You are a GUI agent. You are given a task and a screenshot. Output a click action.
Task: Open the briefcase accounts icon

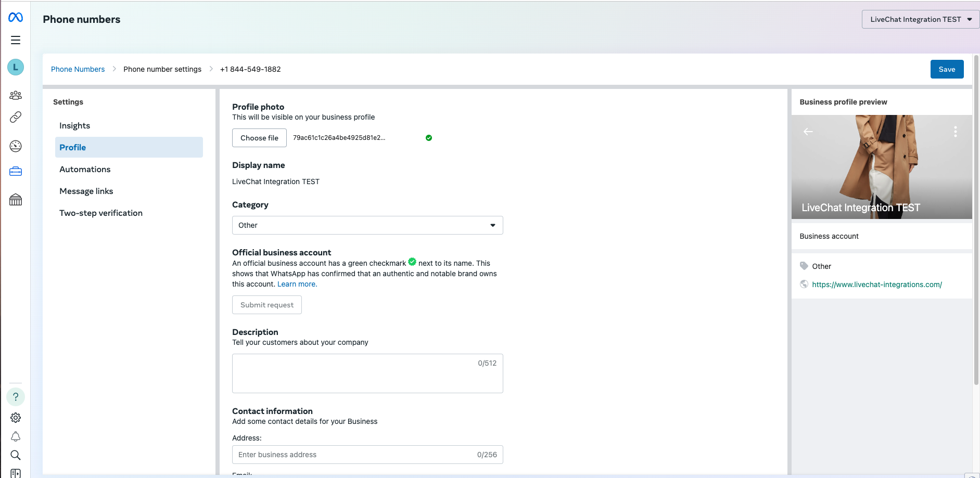point(16,171)
